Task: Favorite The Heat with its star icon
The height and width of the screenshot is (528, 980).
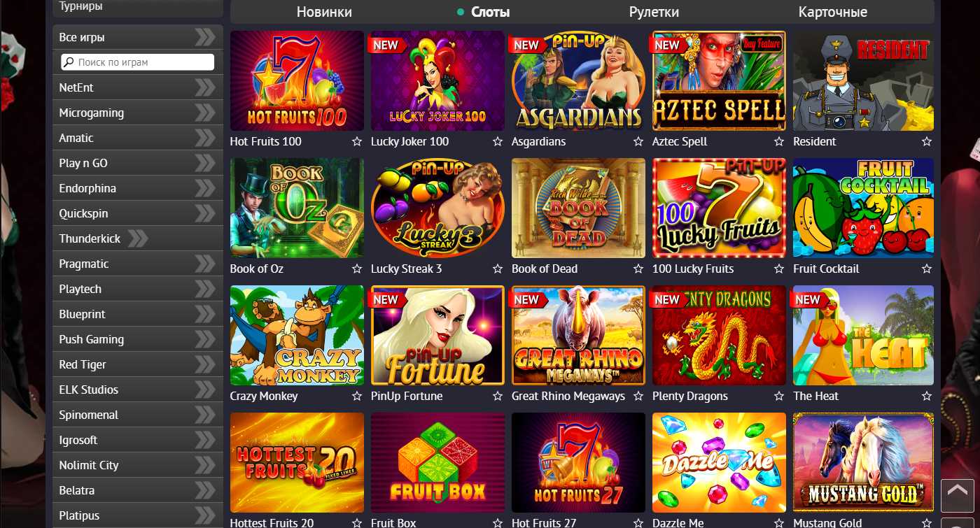Action: pyautogui.click(x=927, y=396)
